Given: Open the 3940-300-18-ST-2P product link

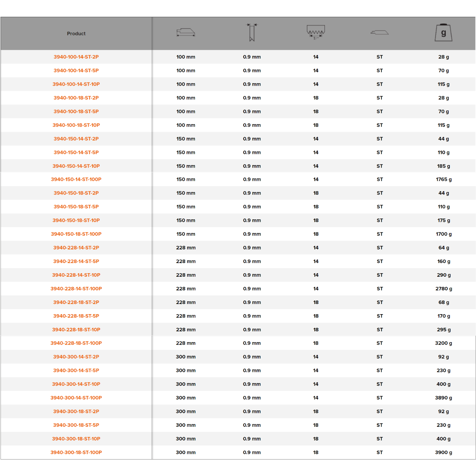Looking at the screenshot, I should coord(76,412).
